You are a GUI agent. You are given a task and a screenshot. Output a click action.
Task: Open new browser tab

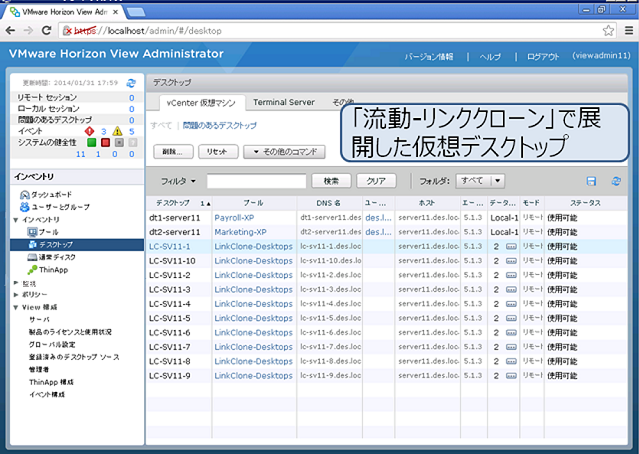click(x=136, y=13)
